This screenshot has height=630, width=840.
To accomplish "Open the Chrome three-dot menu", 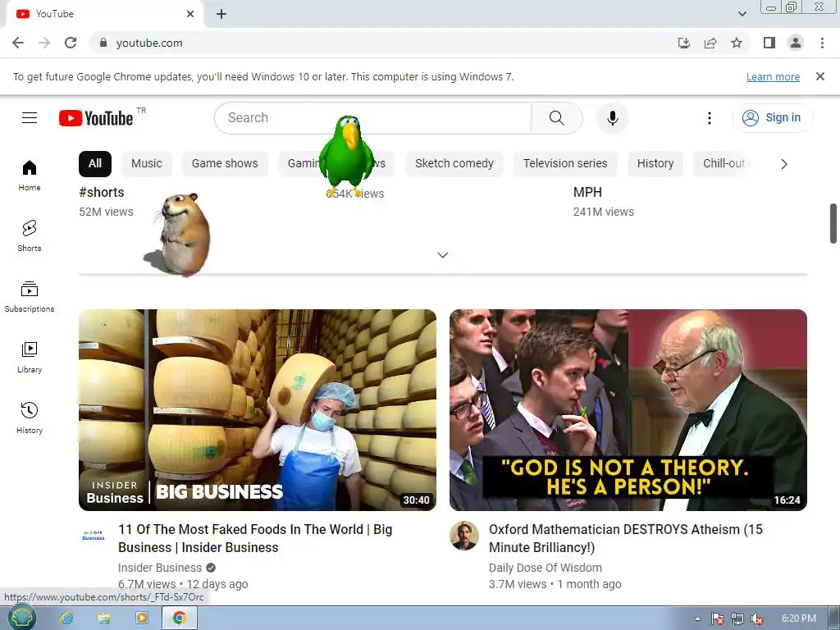I will (822, 43).
